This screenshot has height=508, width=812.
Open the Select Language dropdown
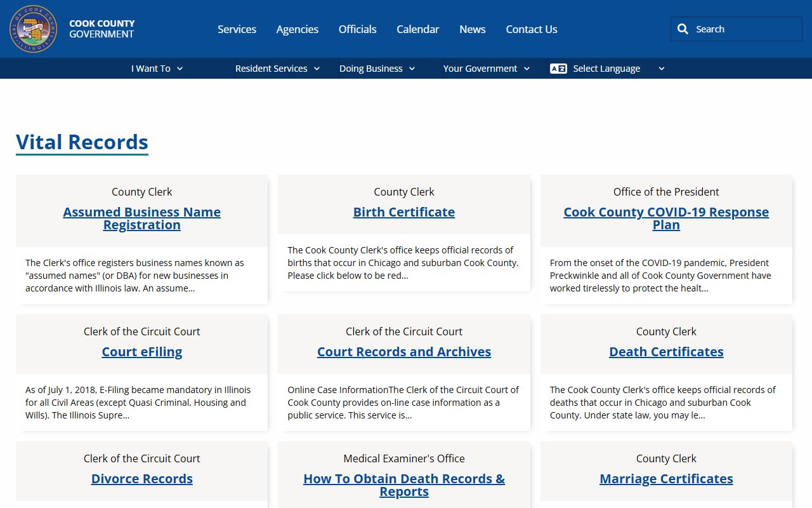(x=608, y=69)
